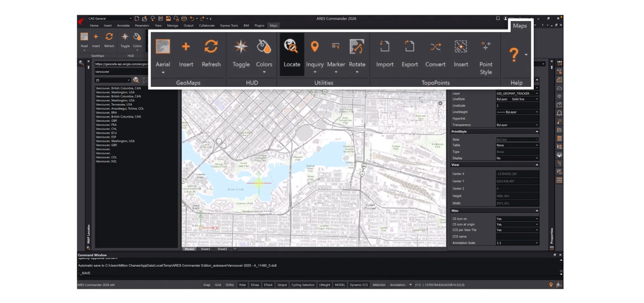644x303 pixels.
Task: Close the MAP Locator panel
Action: pos(88,61)
